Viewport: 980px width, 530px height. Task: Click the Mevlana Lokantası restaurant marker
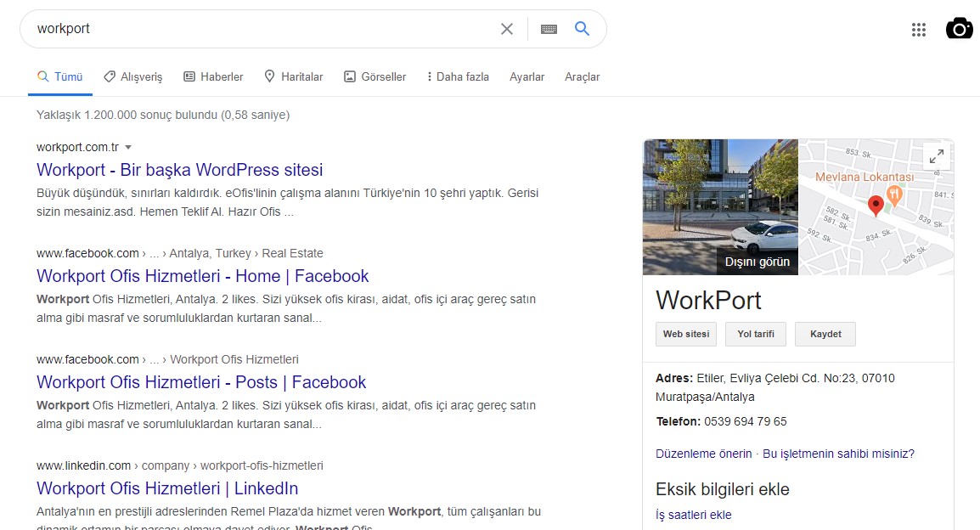[894, 195]
